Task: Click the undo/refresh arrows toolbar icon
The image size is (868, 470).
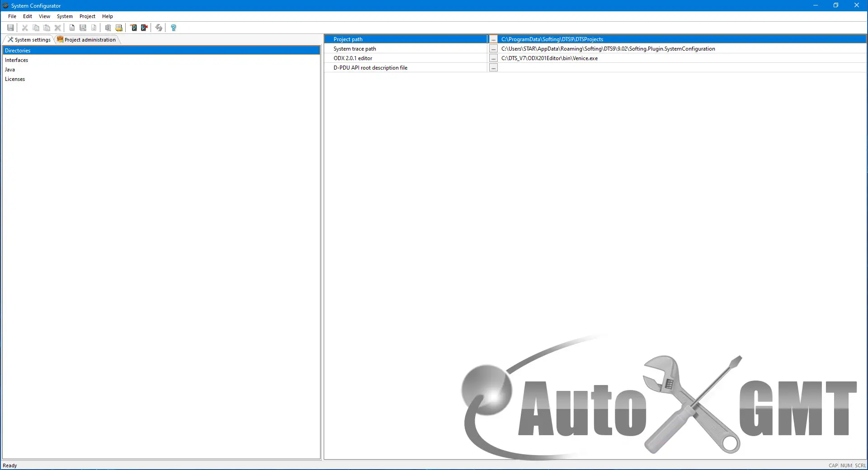Action: (159, 28)
